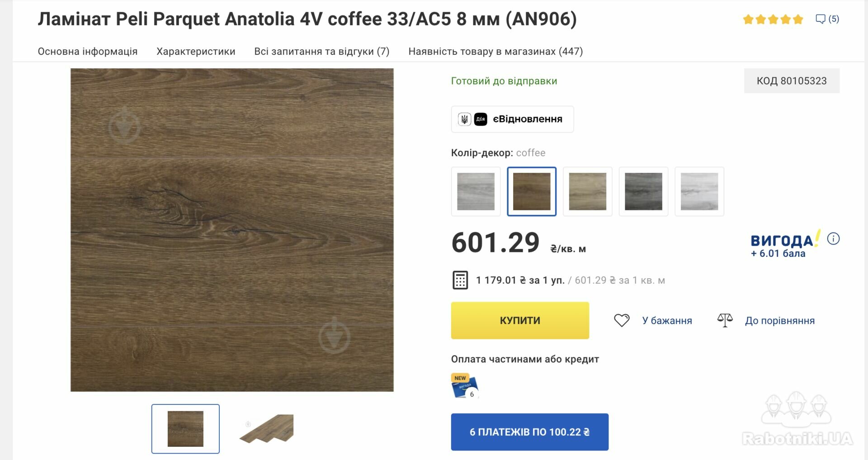Open Наявність товару в магазинах tab
Screen dimensions: 868x460
[x=495, y=52]
